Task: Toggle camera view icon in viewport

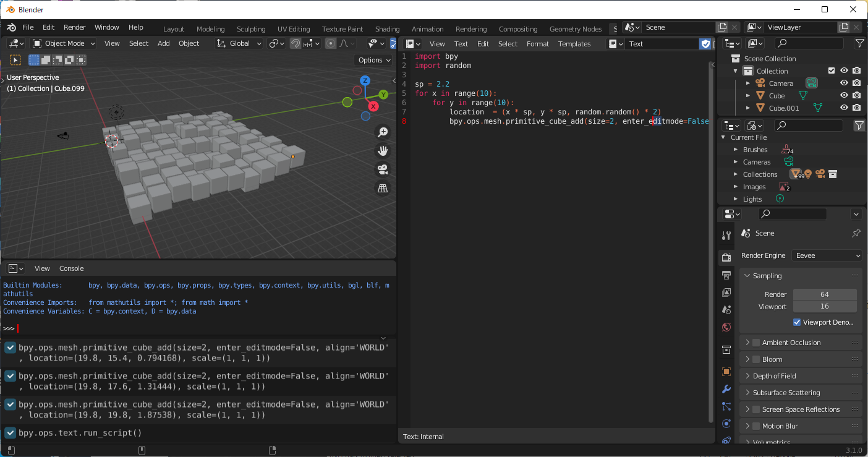Action: coord(383,169)
